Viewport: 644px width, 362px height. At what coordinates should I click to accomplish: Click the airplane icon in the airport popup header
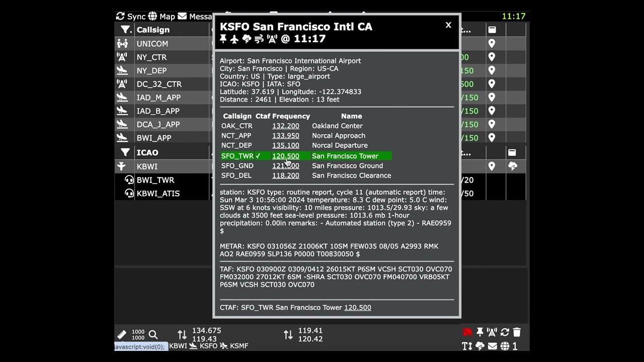(x=234, y=38)
